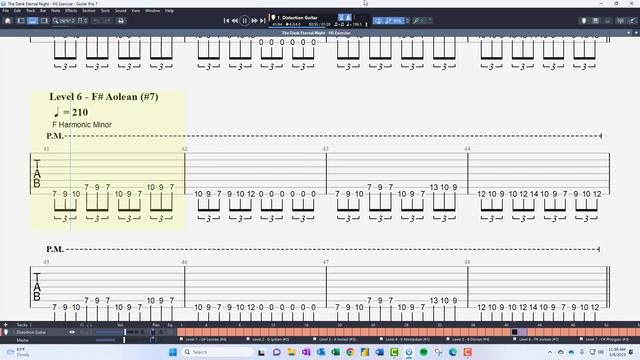This screenshot has height=360, width=640.
Task: Select the 14 fret note in bar 44
Action: (x=534, y=194)
